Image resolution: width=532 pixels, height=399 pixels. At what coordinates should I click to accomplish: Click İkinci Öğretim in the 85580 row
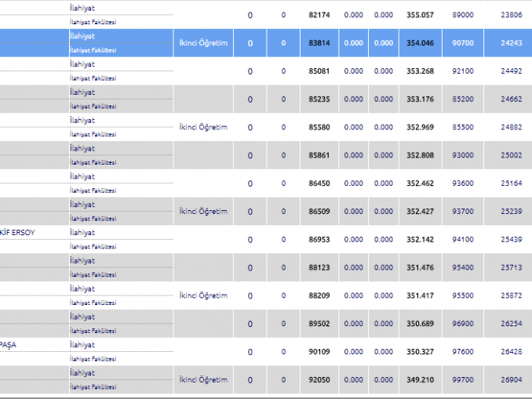pos(203,127)
